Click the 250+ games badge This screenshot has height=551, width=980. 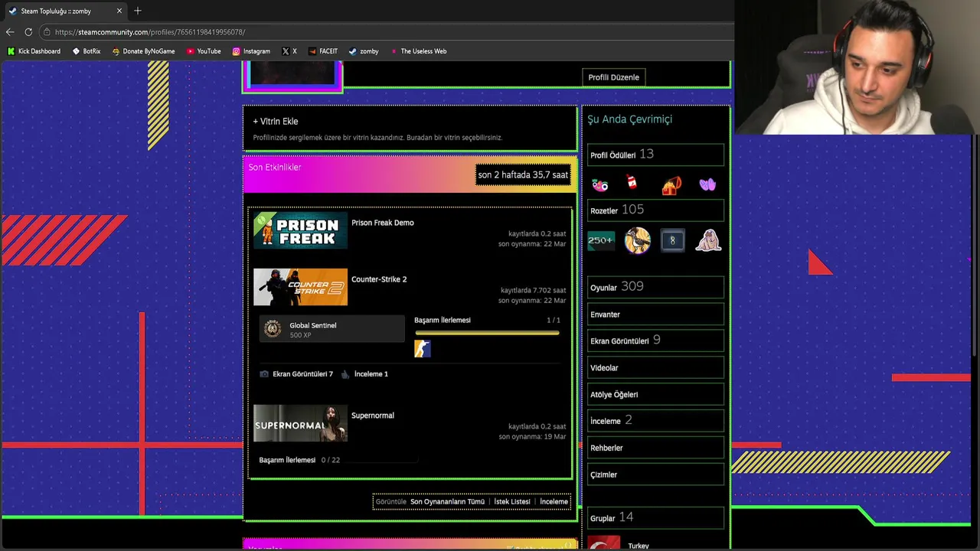coord(601,240)
